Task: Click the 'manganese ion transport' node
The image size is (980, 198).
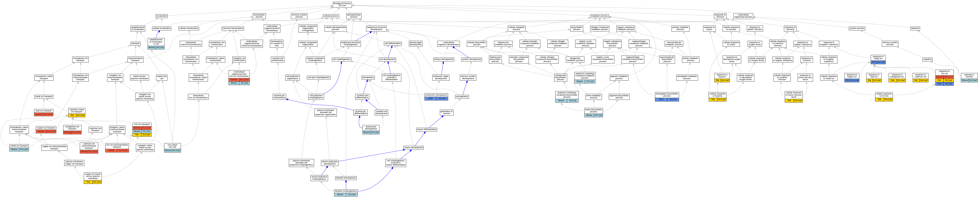Action: tap(72, 130)
